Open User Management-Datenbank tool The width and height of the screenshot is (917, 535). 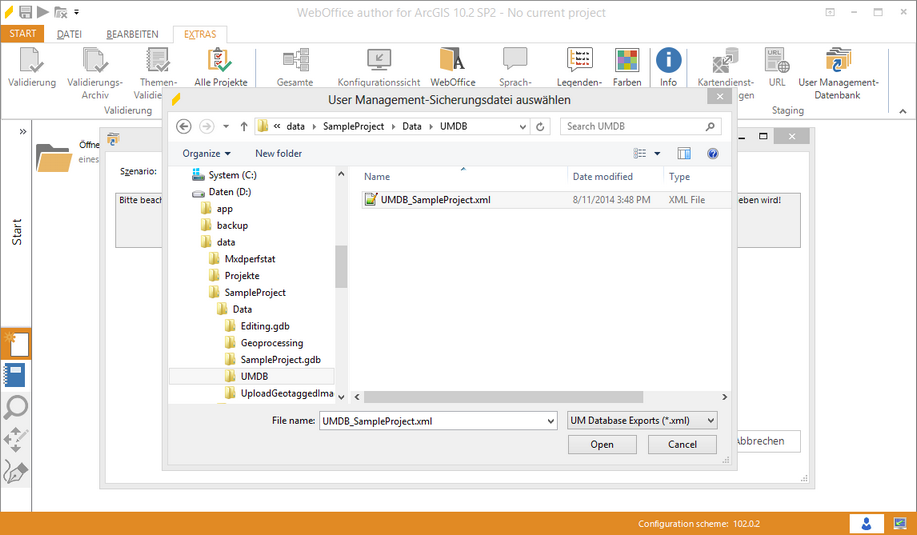click(x=838, y=73)
